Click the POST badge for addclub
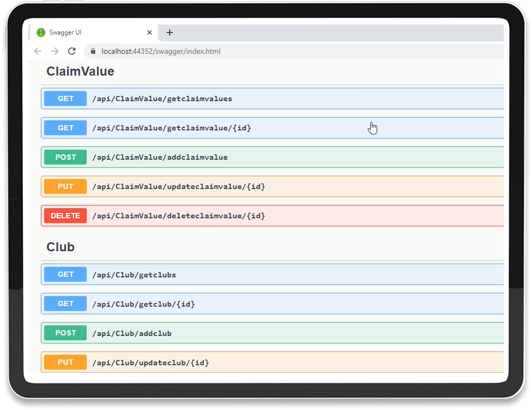Image resolution: width=532 pixels, height=410 pixels. pyautogui.click(x=65, y=333)
